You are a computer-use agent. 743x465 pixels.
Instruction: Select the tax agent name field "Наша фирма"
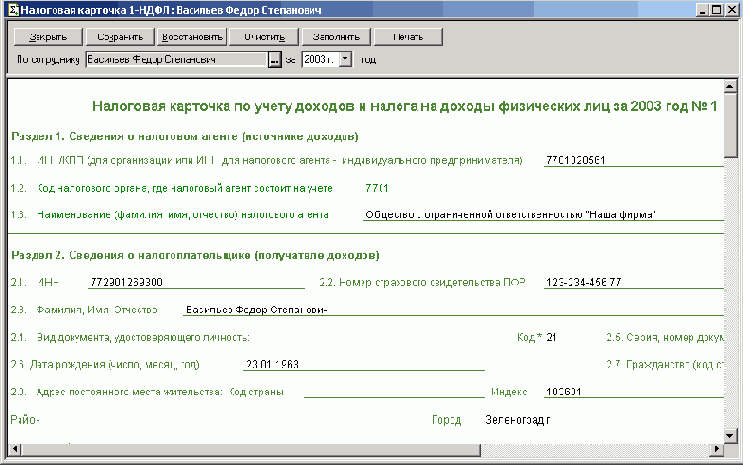pyautogui.click(x=540, y=213)
